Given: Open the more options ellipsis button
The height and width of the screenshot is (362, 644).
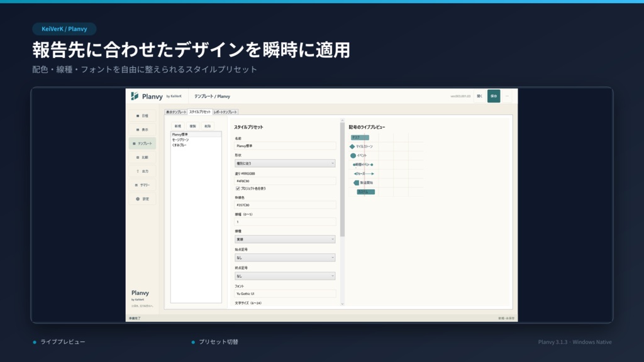Looking at the screenshot, I should pyautogui.click(x=507, y=96).
